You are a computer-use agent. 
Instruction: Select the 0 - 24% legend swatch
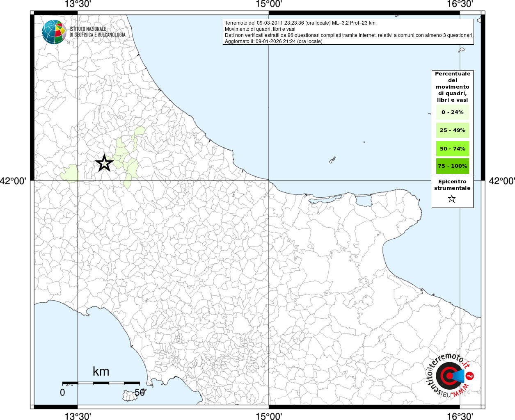pyautogui.click(x=453, y=112)
